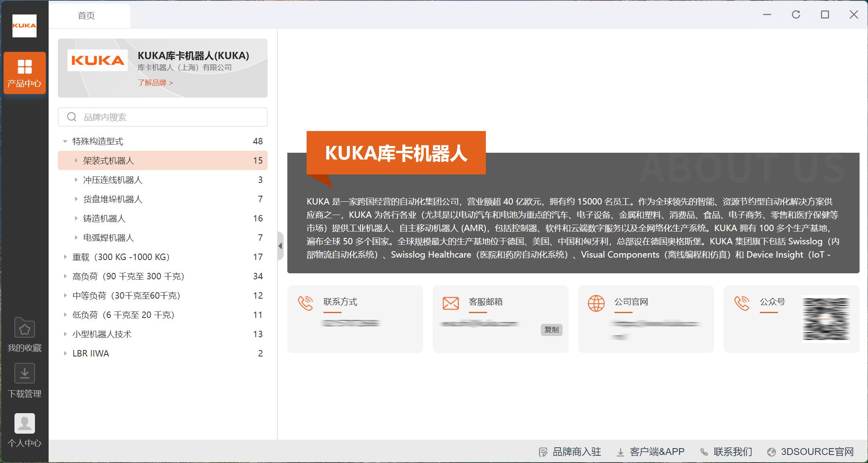Expand the 货盘堆垛机器人 tree node arrow
Screen dimensions: 868x463
(76, 199)
